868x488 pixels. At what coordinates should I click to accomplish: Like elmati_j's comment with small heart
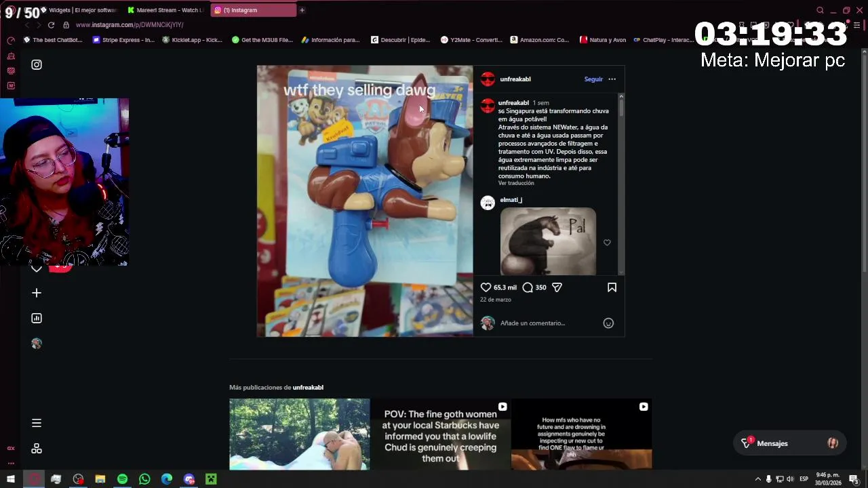(x=607, y=243)
